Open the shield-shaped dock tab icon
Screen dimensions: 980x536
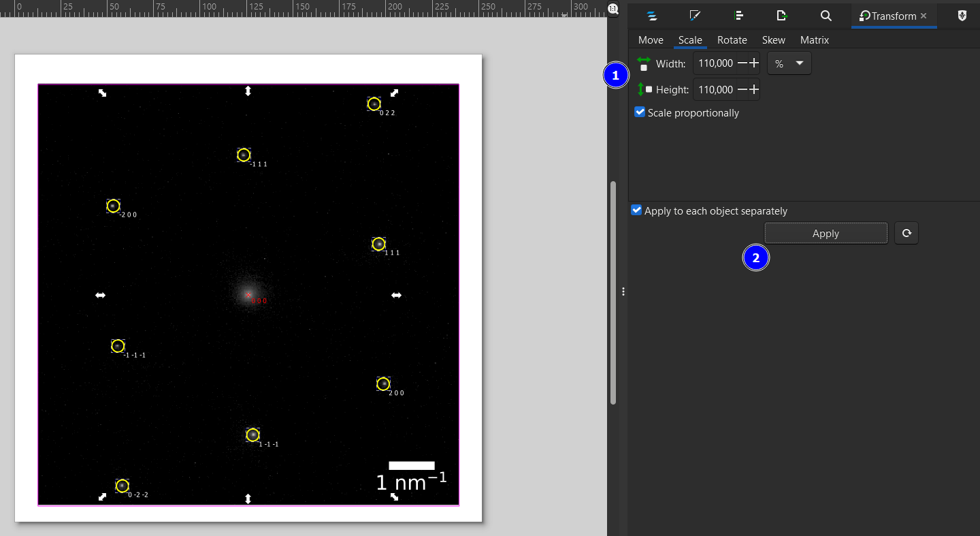coord(962,16)
